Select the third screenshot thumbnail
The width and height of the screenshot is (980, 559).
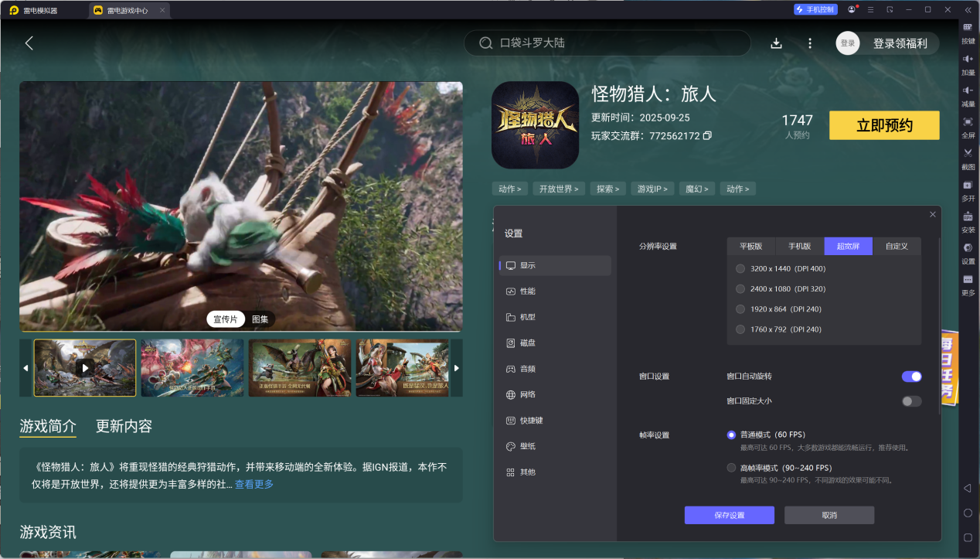click(300, 368)
